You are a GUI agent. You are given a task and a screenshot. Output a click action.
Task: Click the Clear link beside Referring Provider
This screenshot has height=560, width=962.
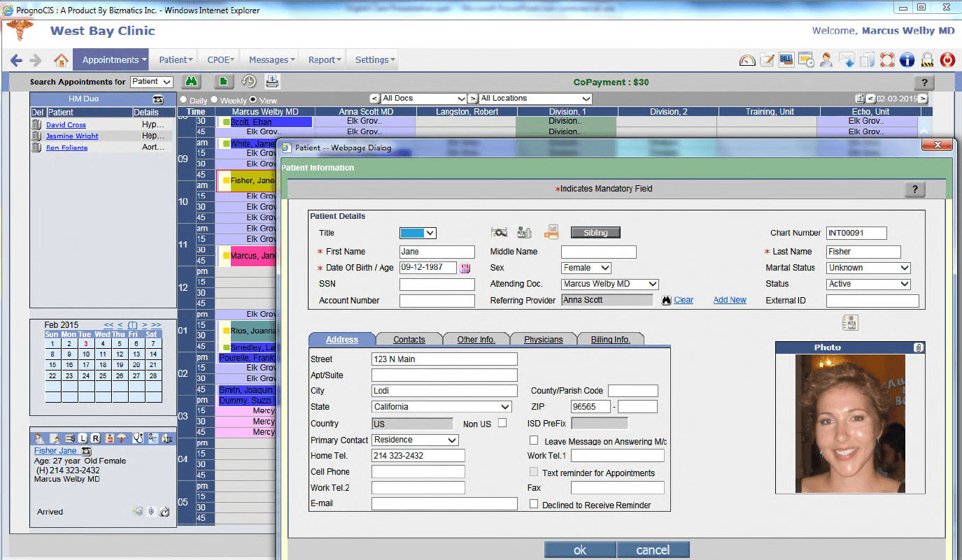[x=682, y=300]
